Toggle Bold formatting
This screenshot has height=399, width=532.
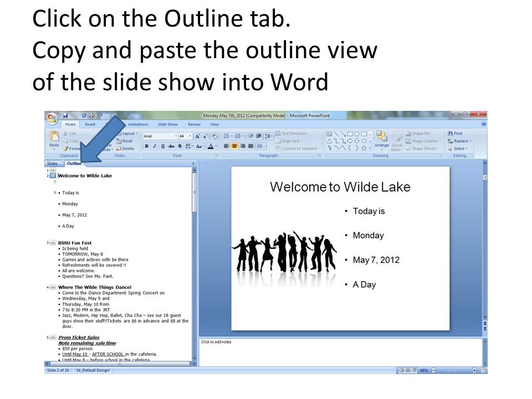click(x=146, y=146)
